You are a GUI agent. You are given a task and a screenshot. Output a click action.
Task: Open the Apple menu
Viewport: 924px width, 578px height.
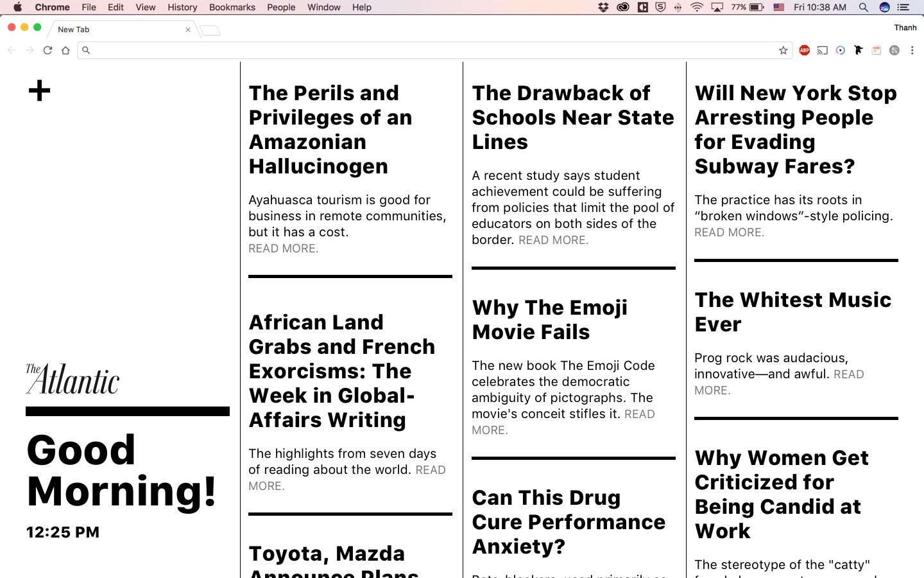tap(17, 7)
